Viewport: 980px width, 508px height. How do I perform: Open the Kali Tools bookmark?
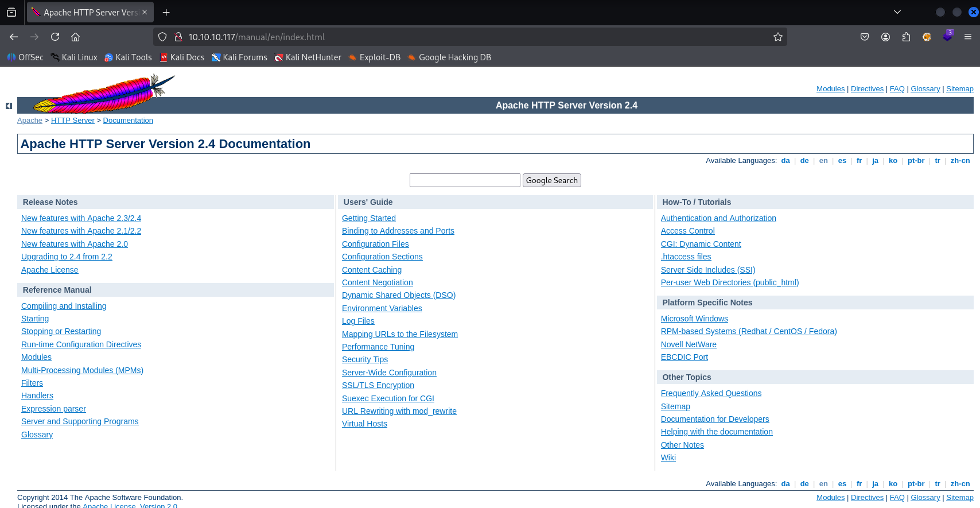tap(128, 57)
